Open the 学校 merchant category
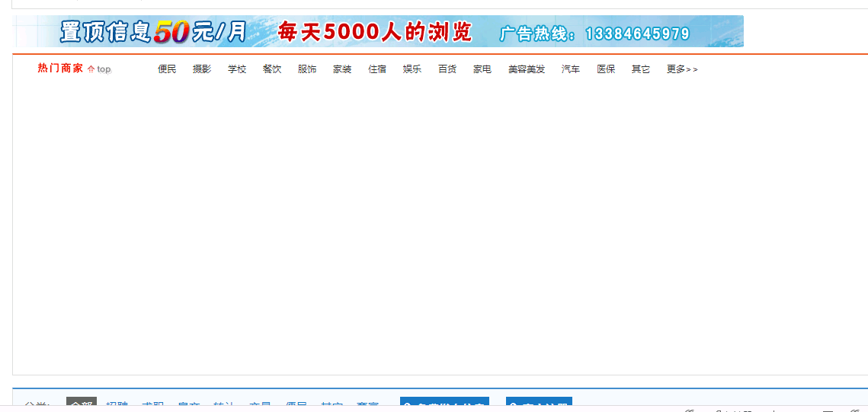This screenshot has width=868, height=412. [x=237, y=69]
